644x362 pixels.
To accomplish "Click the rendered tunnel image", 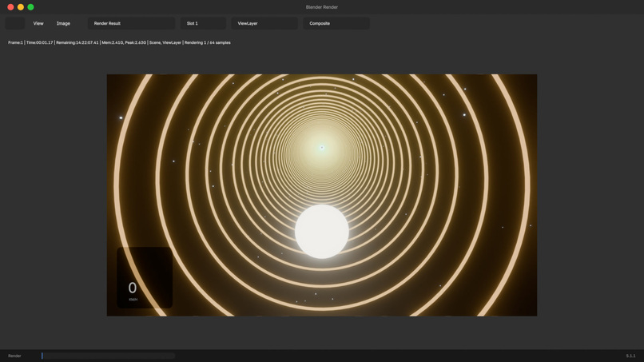I will tap(322, 195).
